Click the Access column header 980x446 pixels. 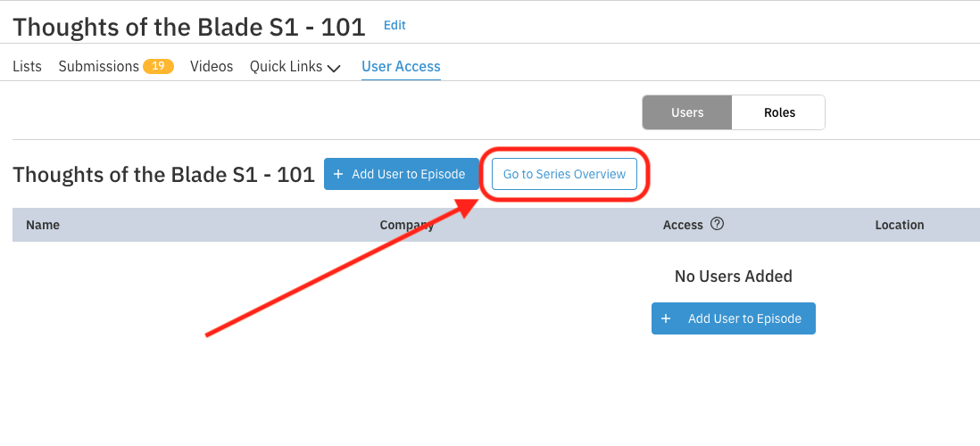[683, 225]
